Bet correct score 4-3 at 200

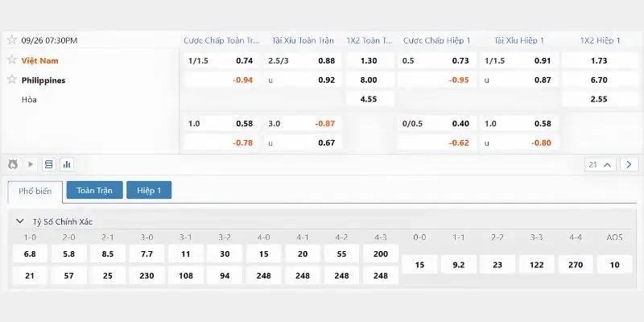click(381, 254)
